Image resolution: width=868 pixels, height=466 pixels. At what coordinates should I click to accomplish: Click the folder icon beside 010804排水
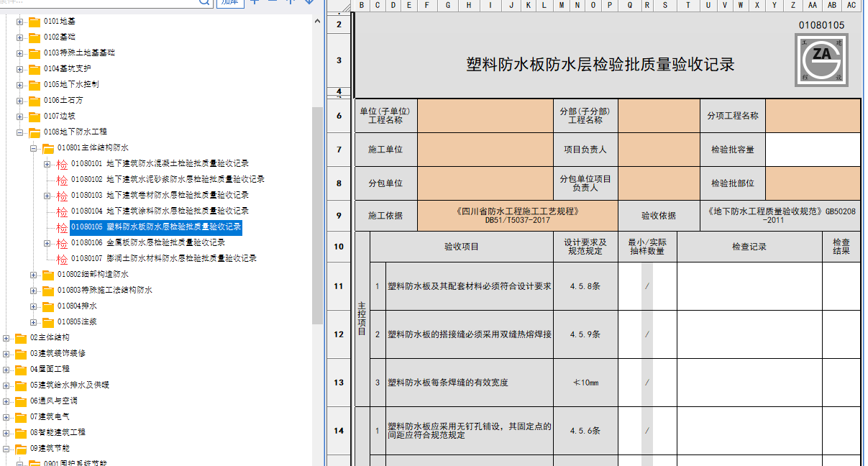point(48,306)
